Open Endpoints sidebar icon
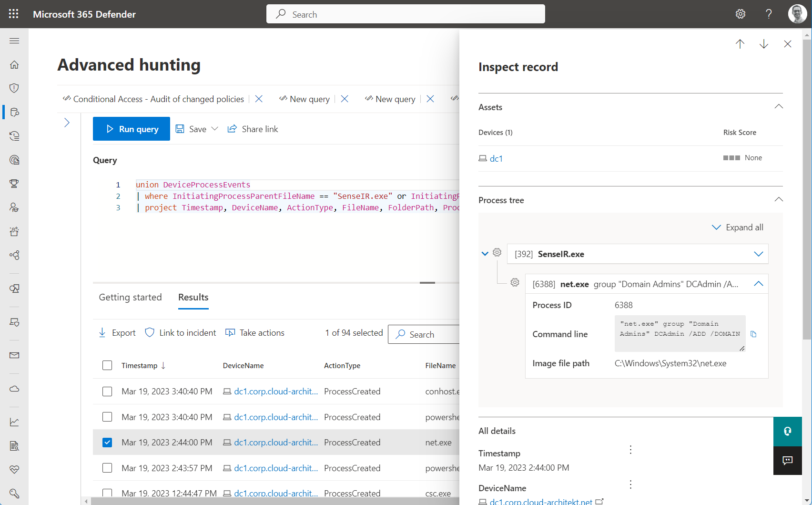Viewport: 812px width, 505px height. tap(14, 322)
